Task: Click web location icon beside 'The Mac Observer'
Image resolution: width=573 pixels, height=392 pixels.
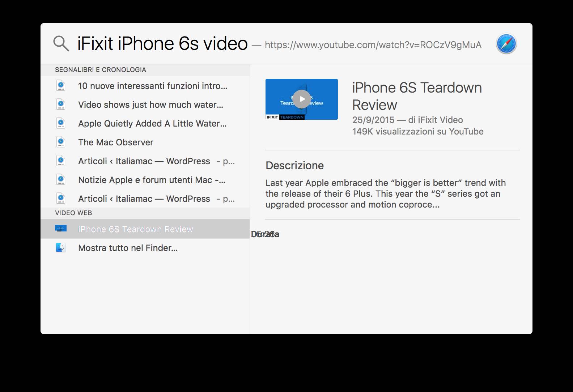Action: pyautogui.click(x=61, y=142)
